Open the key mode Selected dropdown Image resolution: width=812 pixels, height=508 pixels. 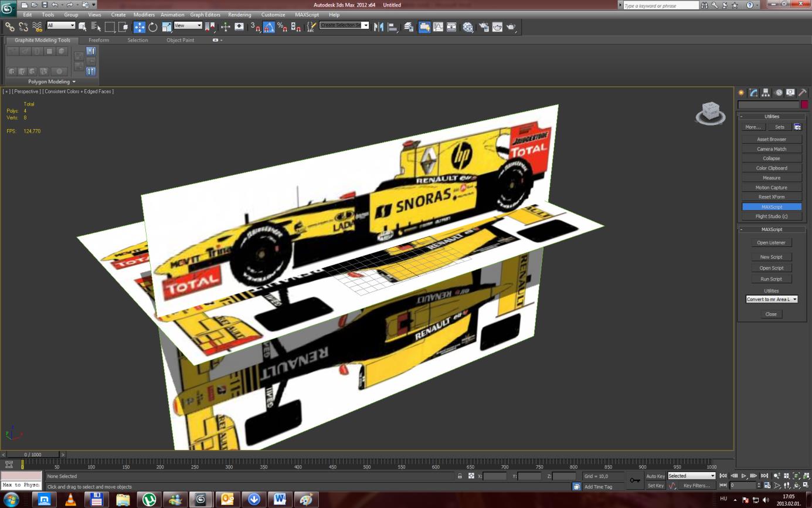[x=692, y=476]
